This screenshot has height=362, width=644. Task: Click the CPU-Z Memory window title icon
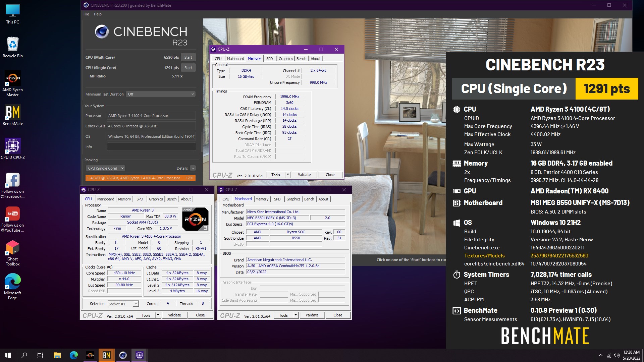tap(213, 49)
